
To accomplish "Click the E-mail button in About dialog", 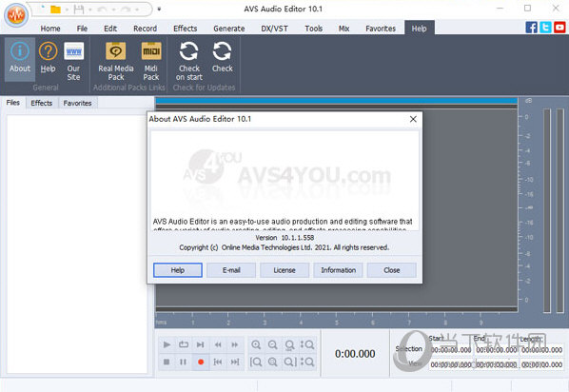I will (231, 270).
